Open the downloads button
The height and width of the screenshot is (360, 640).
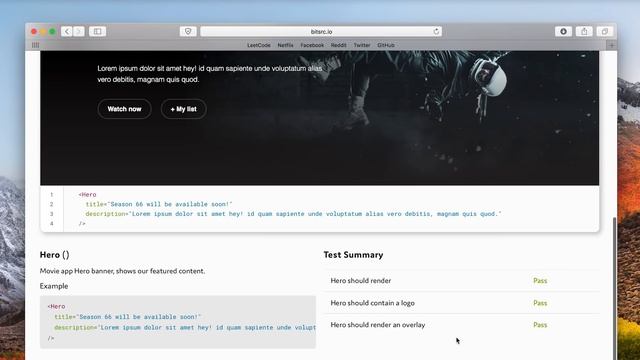click(x=563, y=31)
